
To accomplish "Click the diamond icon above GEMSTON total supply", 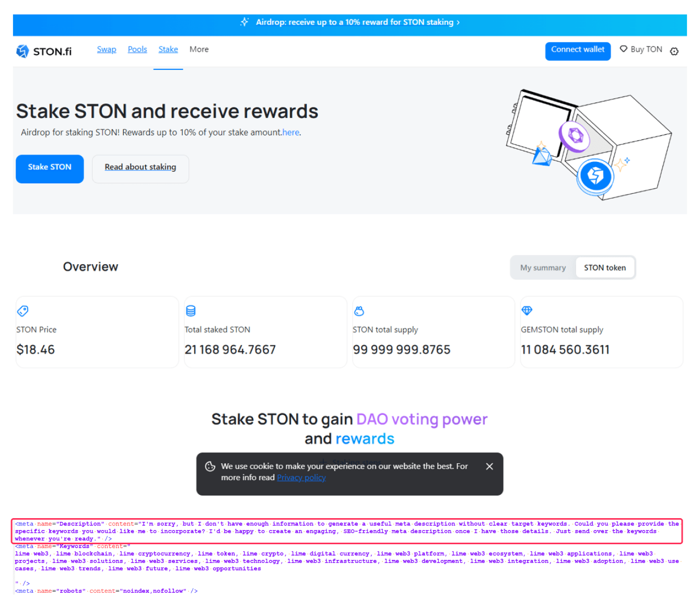I will click(x=527, y=311).
